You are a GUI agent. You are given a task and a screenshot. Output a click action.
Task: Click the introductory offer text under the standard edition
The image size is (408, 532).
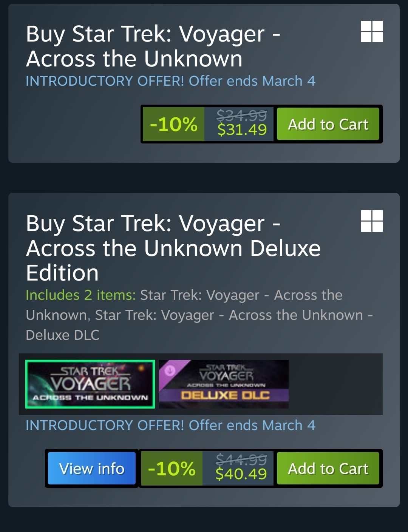tap(170, 81)
